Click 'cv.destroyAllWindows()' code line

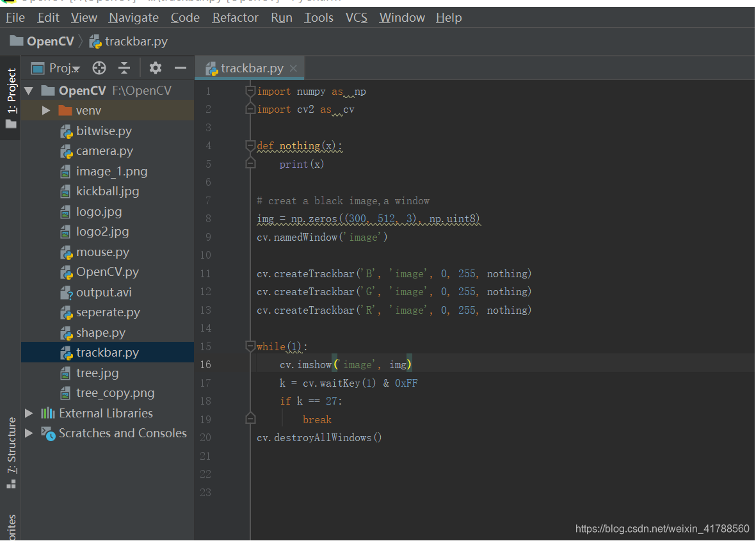coord(319,438)
